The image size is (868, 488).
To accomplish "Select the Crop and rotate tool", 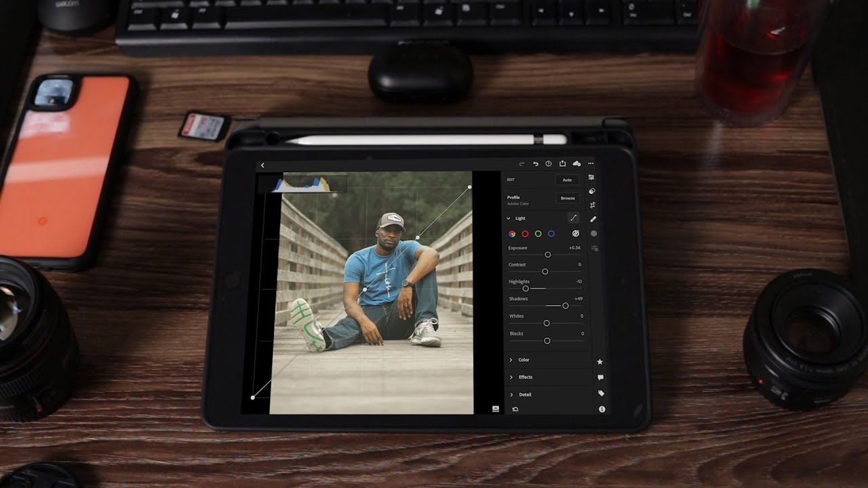I will [593, 205].
